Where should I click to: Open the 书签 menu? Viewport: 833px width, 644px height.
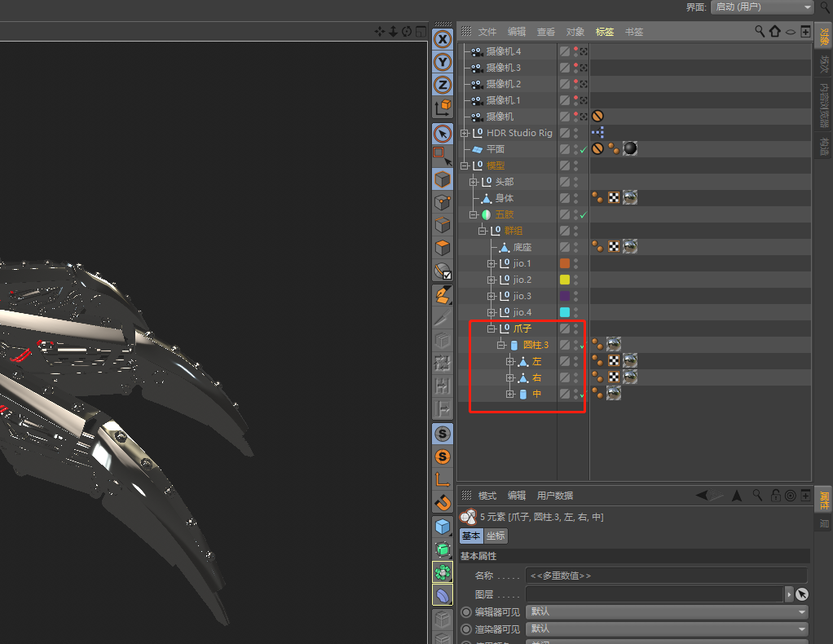tap(634, 32)
